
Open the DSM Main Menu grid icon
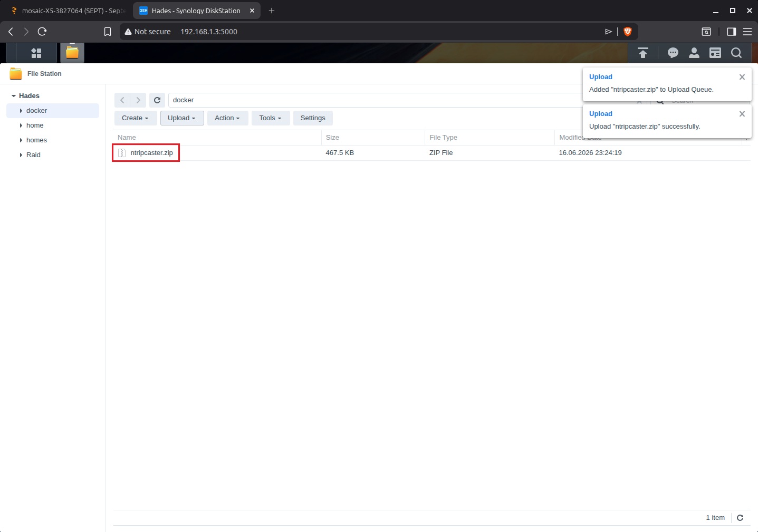[36, 53]
